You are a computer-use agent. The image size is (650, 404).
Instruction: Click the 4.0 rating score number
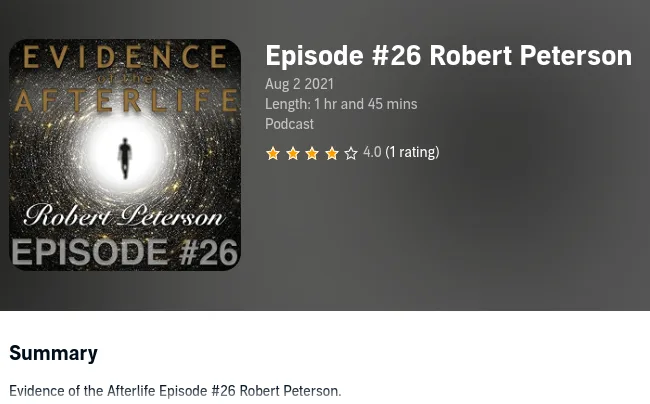click(372, 152)
